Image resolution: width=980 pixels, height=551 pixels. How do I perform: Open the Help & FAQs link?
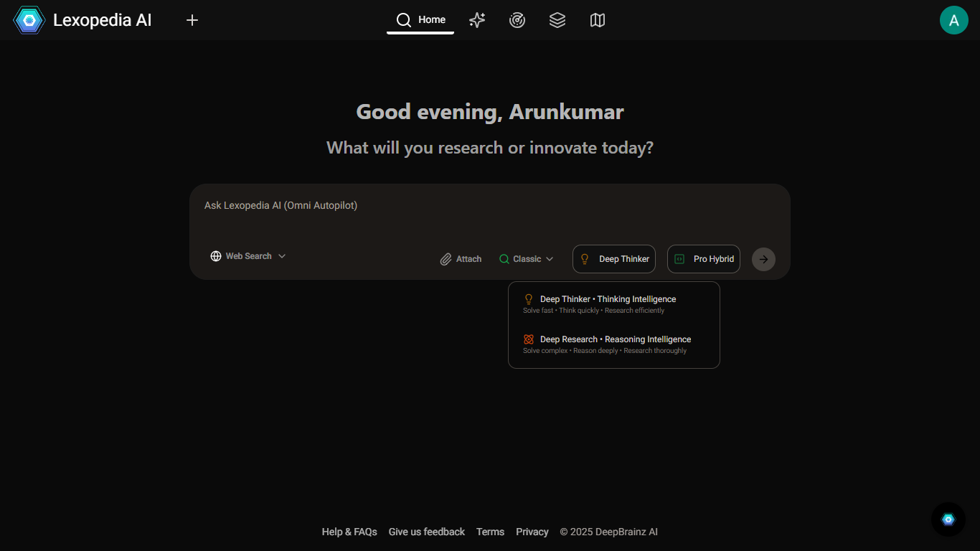pos(349,532)
